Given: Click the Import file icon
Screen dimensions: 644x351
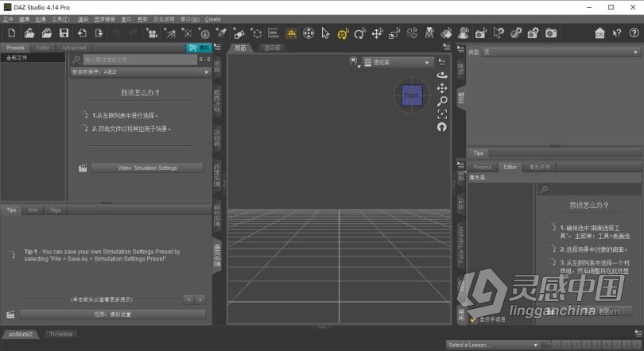Looking at the screenshot, I should pyautogui.click(x=82, y=33).
